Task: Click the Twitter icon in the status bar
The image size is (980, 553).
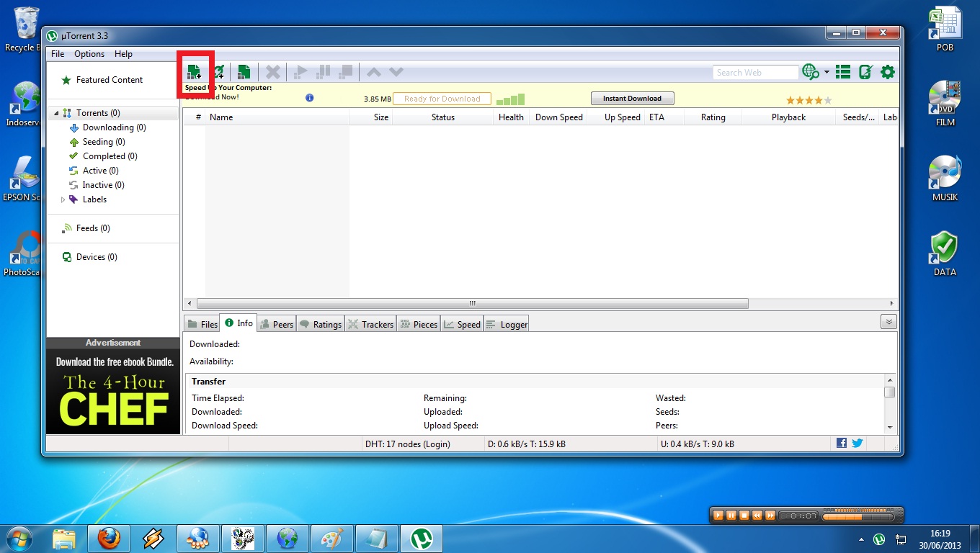Action: click(857, 444)
